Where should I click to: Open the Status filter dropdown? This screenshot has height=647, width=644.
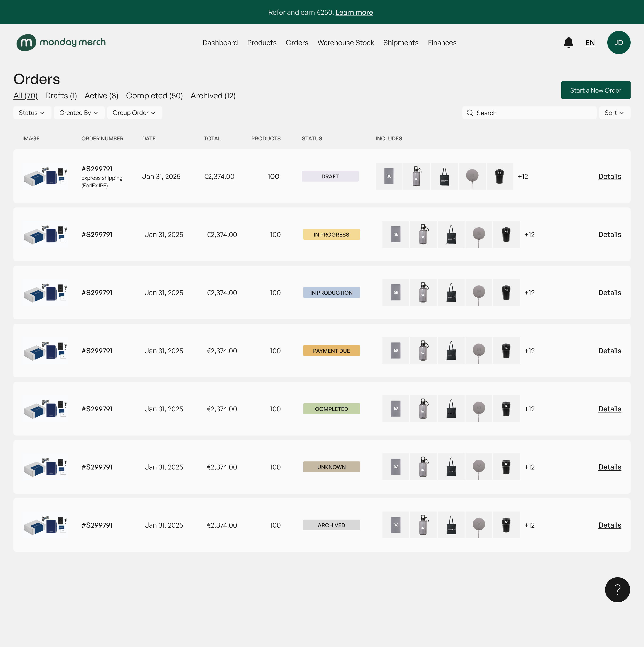[32, 112]
